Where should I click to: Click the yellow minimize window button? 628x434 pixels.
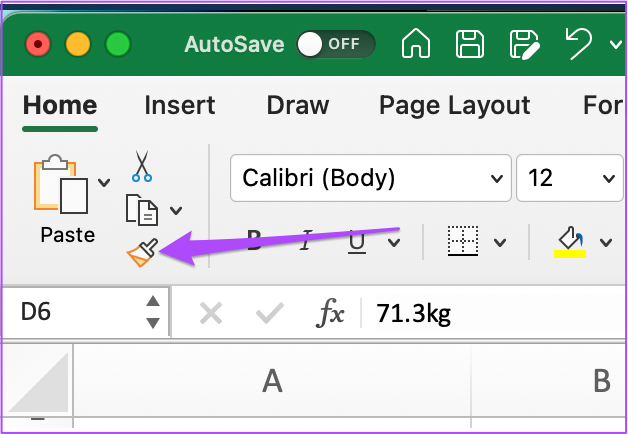coord(78,44)
